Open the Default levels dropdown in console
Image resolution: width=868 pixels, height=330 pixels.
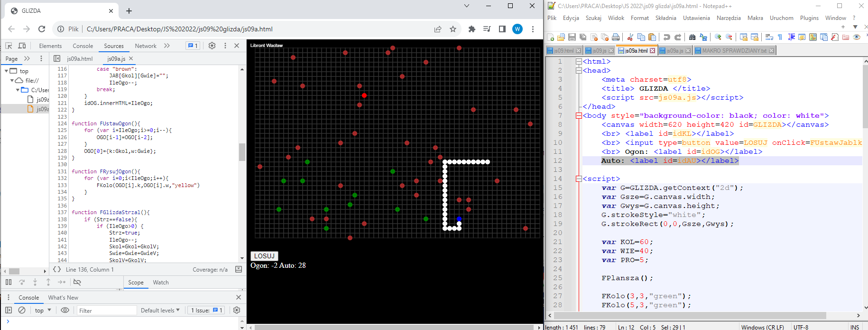[160, 310]
